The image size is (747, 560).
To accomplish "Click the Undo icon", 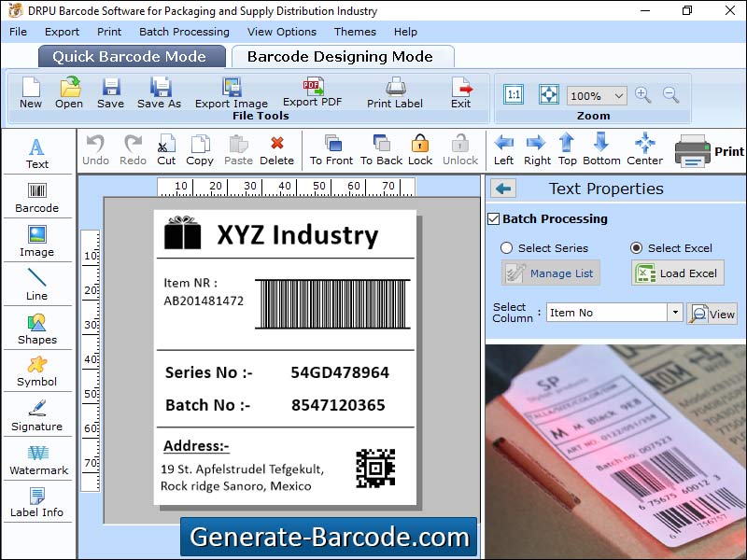I will click(93, 149).
